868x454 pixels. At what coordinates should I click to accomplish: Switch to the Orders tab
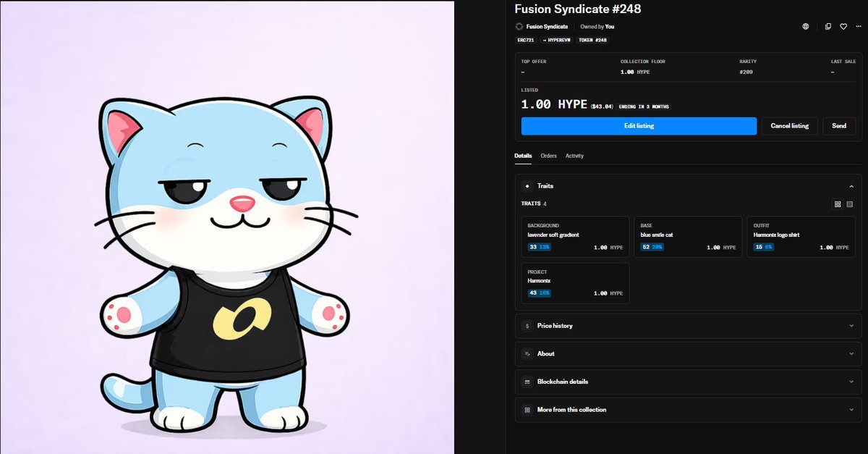tap(549, 156)
